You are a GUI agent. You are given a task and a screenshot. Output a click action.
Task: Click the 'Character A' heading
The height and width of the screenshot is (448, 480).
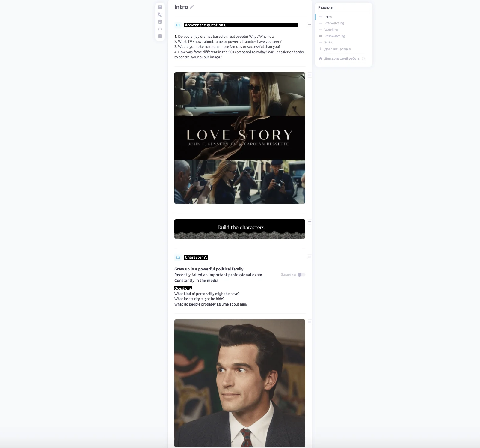coord(196,257)
